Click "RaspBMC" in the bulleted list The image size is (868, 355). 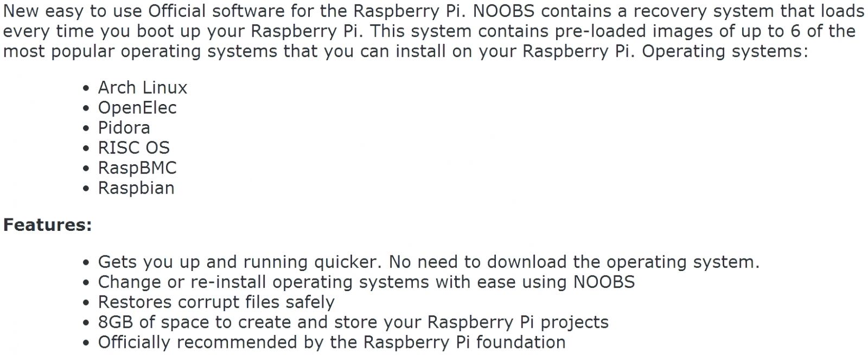137,168
